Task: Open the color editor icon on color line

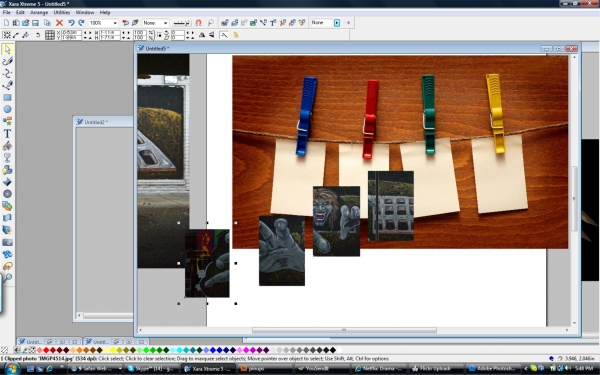Action: click(17, 350)
